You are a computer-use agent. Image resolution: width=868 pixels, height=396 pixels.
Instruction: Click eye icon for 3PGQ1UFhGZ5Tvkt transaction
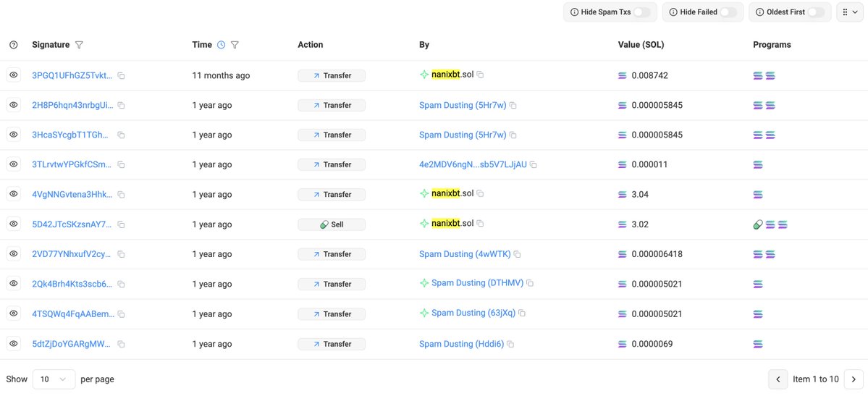tap(14, 75)
